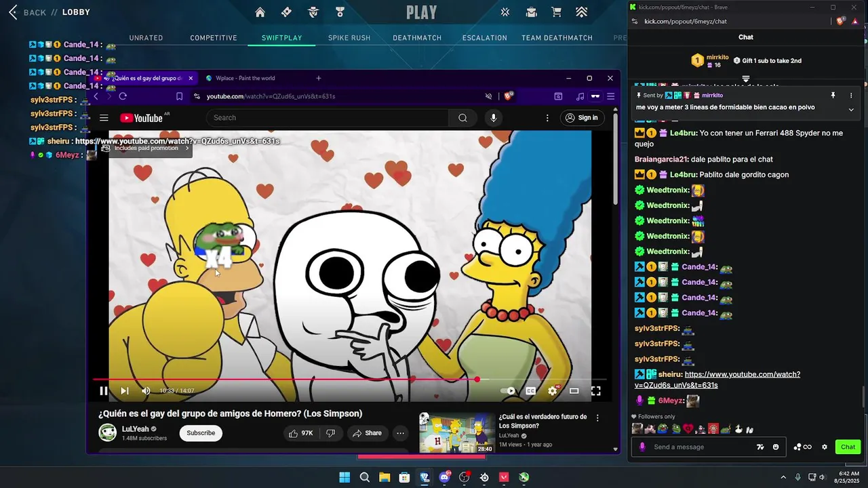Show hidden system tray icons
This screenshot has height=488, width=868.
coord(783,477)
